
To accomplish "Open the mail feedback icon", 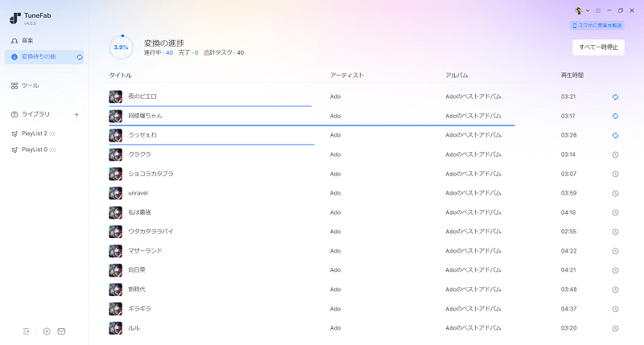I will coord(61,331).
